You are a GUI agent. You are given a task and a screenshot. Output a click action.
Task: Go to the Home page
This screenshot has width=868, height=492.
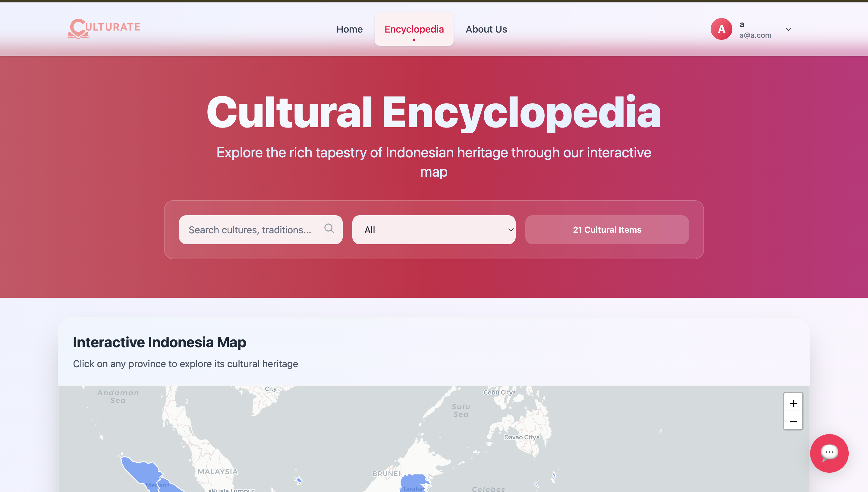(x=349, y=29)
